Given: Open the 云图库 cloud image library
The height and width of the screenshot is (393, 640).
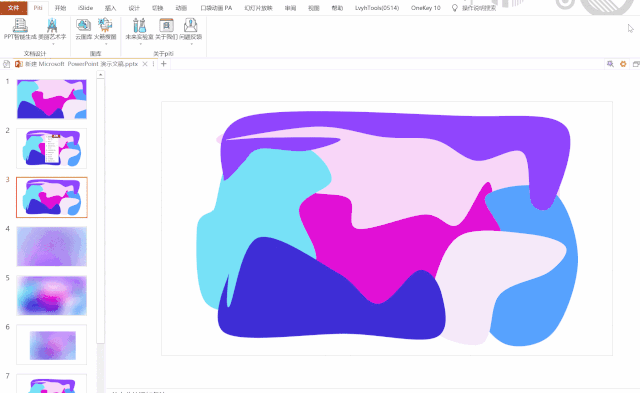Looking at the screenshot, I should 83,25.
